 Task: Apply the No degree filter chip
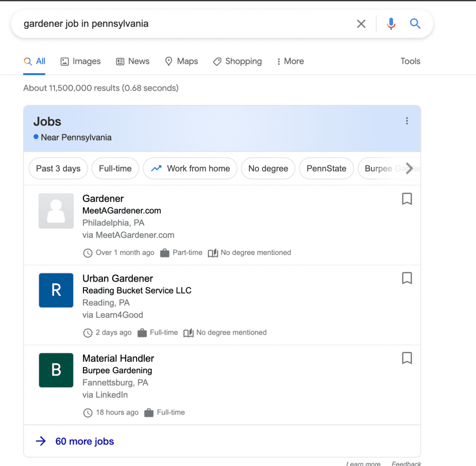268,168
